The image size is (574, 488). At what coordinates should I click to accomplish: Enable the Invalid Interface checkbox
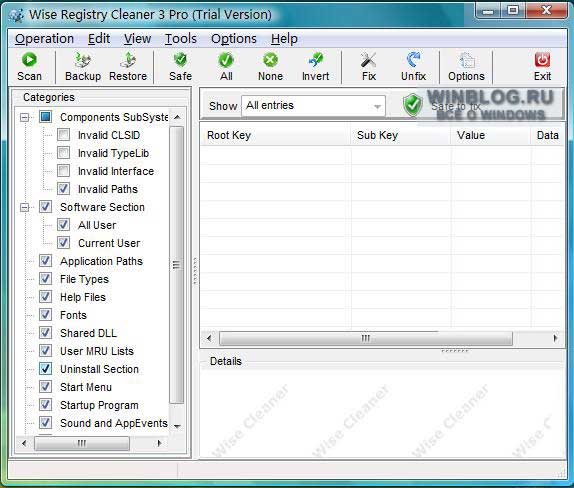click(x=63, y=171)
